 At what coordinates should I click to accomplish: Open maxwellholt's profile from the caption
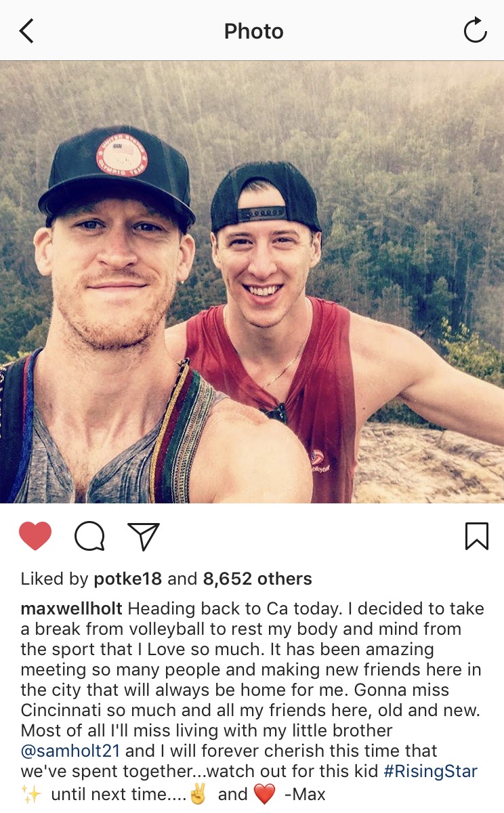coord(72,609)
